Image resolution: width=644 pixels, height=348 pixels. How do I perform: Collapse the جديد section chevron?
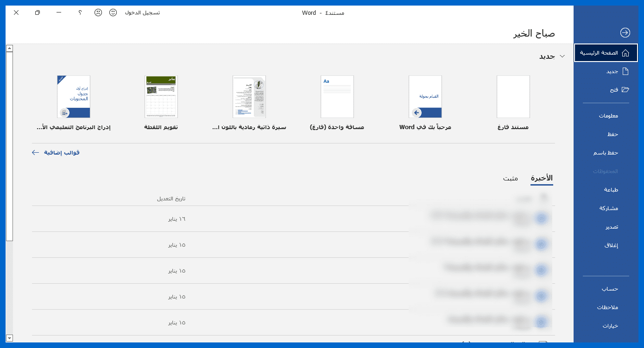coord(562,56)
